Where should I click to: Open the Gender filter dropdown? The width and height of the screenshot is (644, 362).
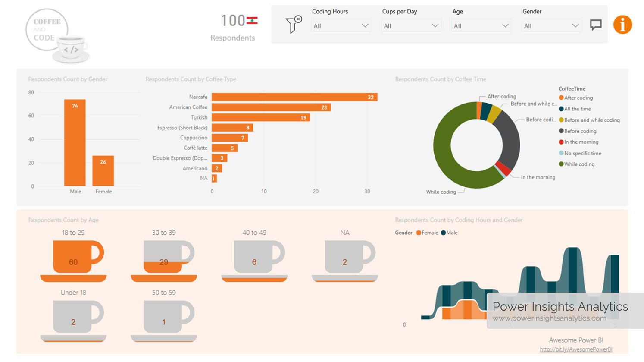tap(551, 26)
